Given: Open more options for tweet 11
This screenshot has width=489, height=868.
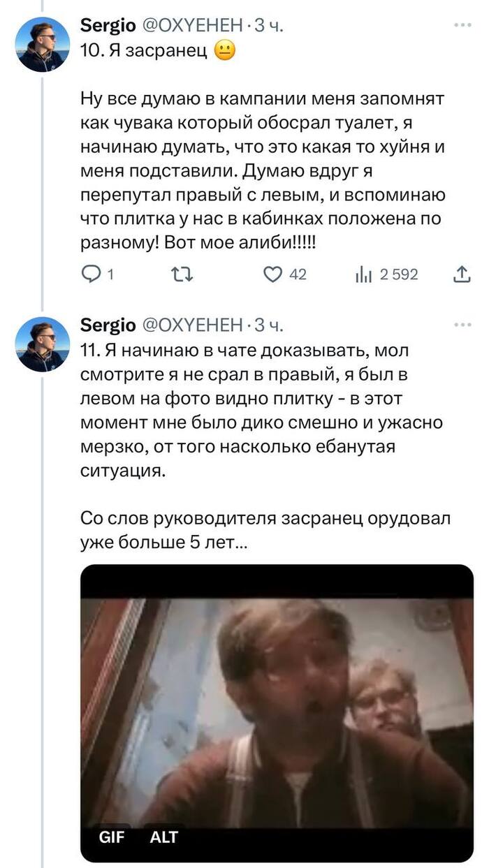Looking at the screenshot, I should 462,325.
